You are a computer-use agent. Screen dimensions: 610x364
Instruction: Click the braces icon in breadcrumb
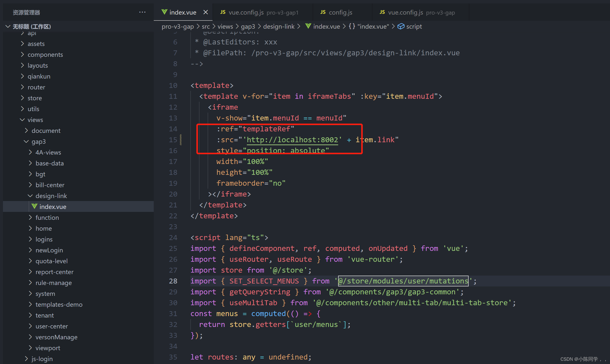coord(352,26)
